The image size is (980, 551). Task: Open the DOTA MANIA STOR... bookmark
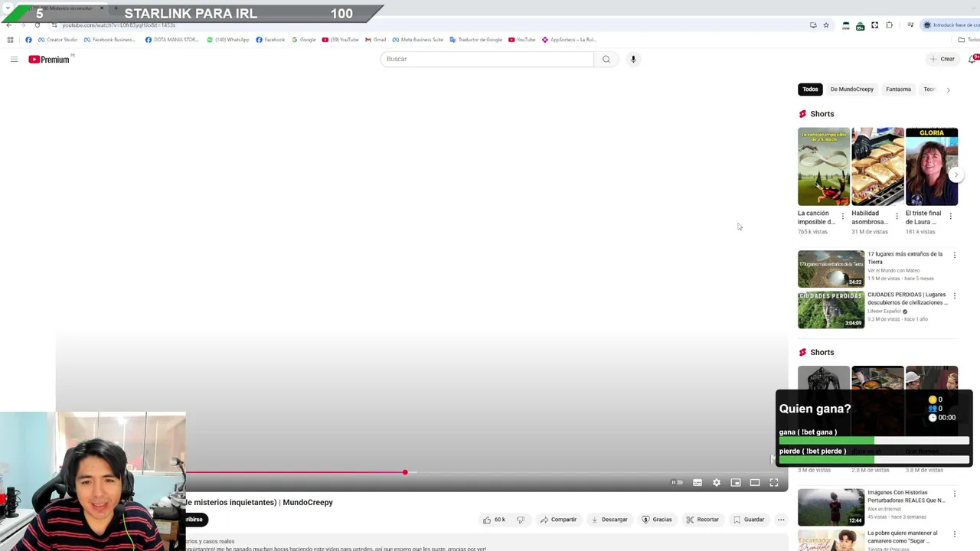tap(171, 40)
